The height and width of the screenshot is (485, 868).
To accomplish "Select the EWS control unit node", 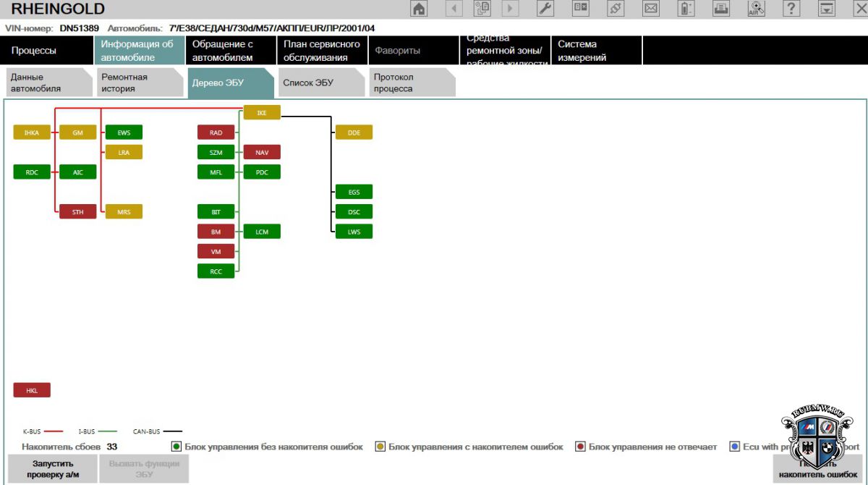I will point(124,132).
